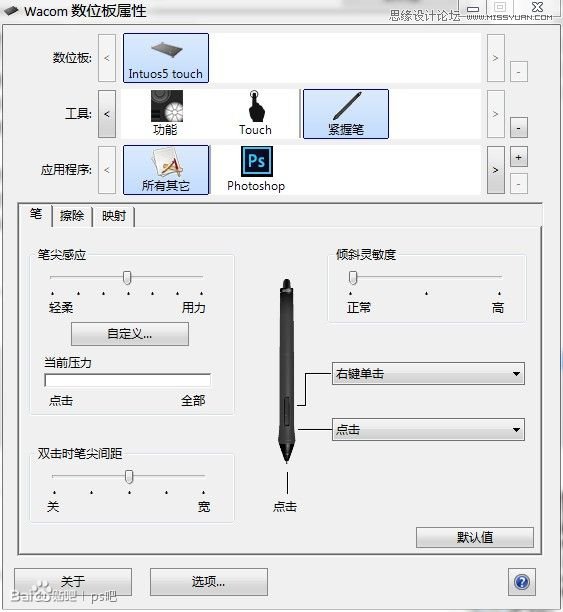Click the 高 (high) tilt label
The width and height of the screenshot is (563, 612).
coord(498,308)
